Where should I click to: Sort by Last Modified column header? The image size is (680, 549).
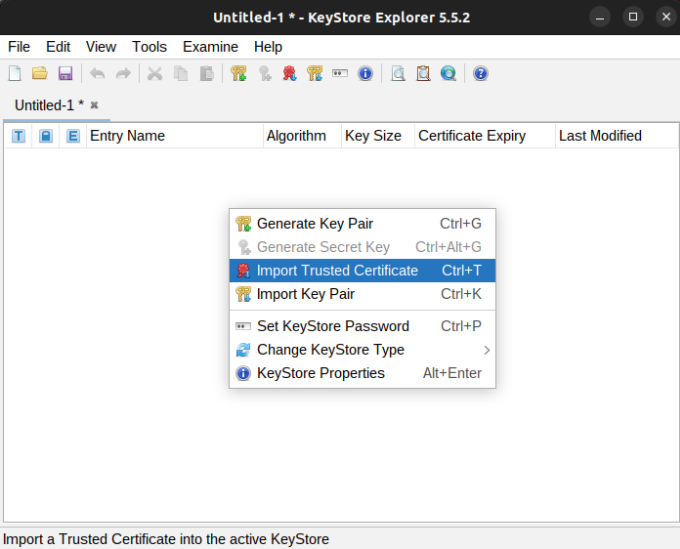tap(617, 136)
